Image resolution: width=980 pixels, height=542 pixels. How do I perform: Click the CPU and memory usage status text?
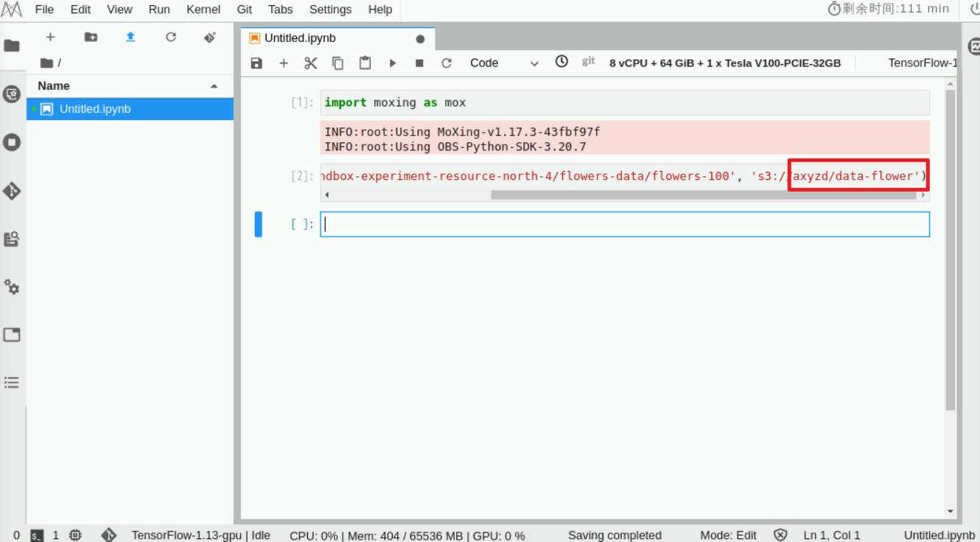407,535
